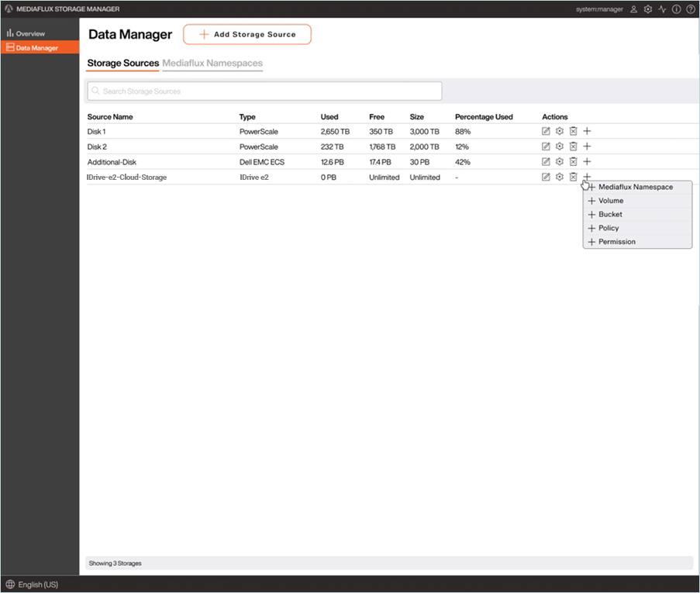Click the edit icon for Disk 1
This screenshot has width=700, height=593.
tap(546, 131)
